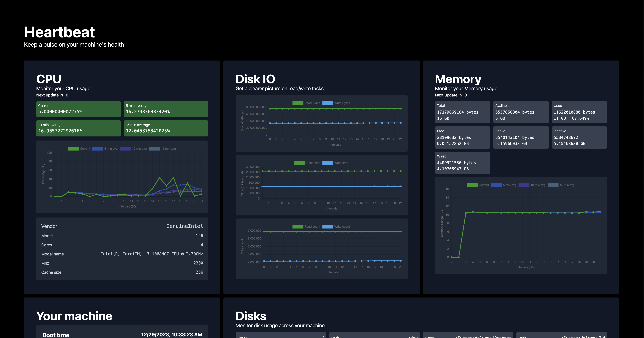Toggle the Read count legend item

306,227
